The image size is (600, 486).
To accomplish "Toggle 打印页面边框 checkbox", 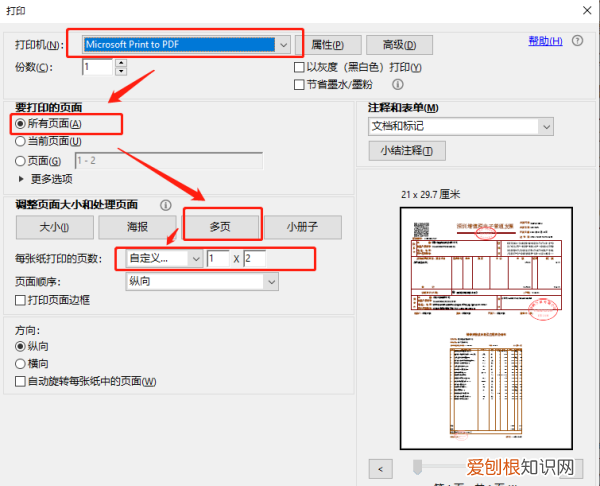I will pos(20,300).
